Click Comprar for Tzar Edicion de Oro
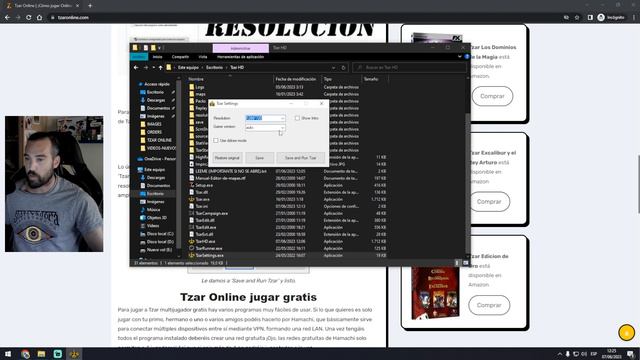The width and height of the screenshot is (640, 360). click(489, 305)
